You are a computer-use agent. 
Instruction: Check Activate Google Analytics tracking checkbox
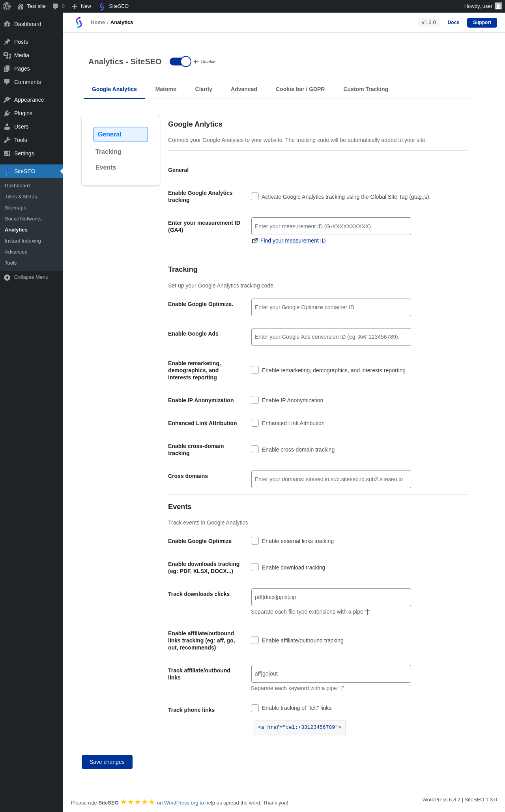point(255,196)
